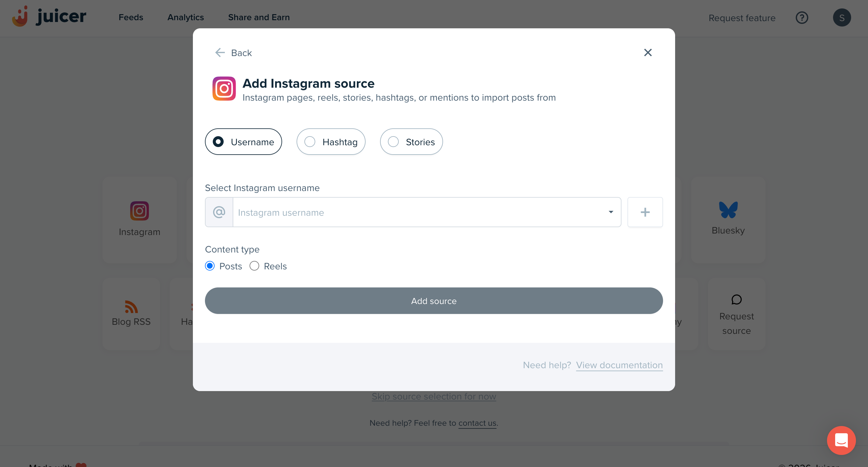The width and height of the screenshot is (868, 467).
Task: Select the Stories radio option
Action: point(393,142)
